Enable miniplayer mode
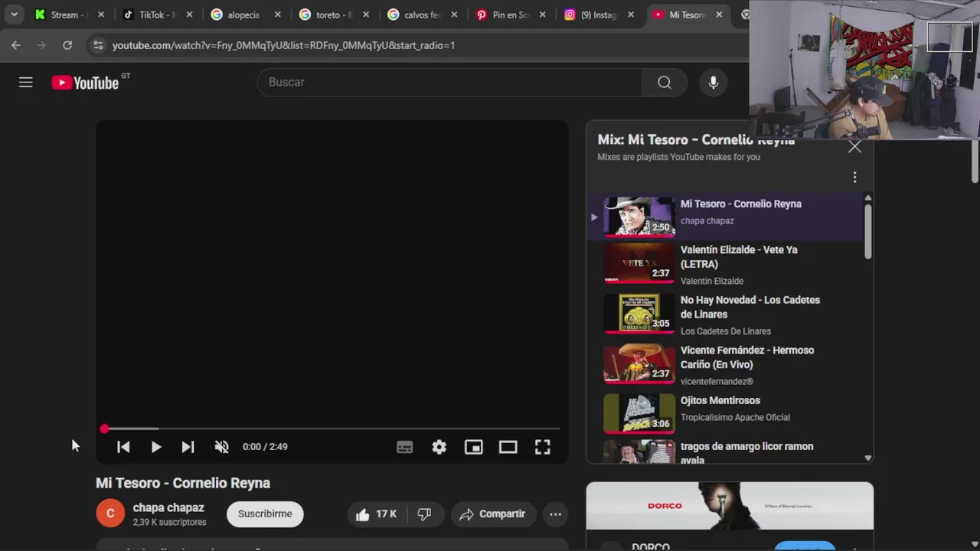This screenshot has height=551, width=980. tap(473, 447)
